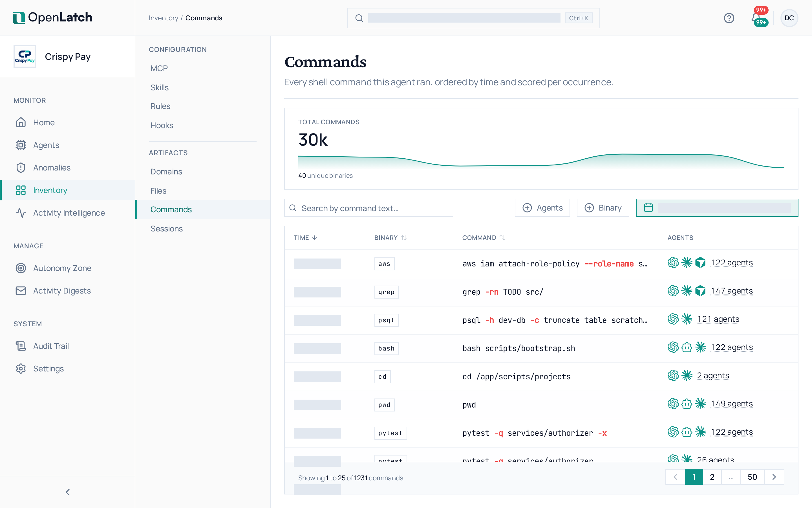Open the help question mark icon
Viewport: 812px width, 508px height.
point(729,18)
